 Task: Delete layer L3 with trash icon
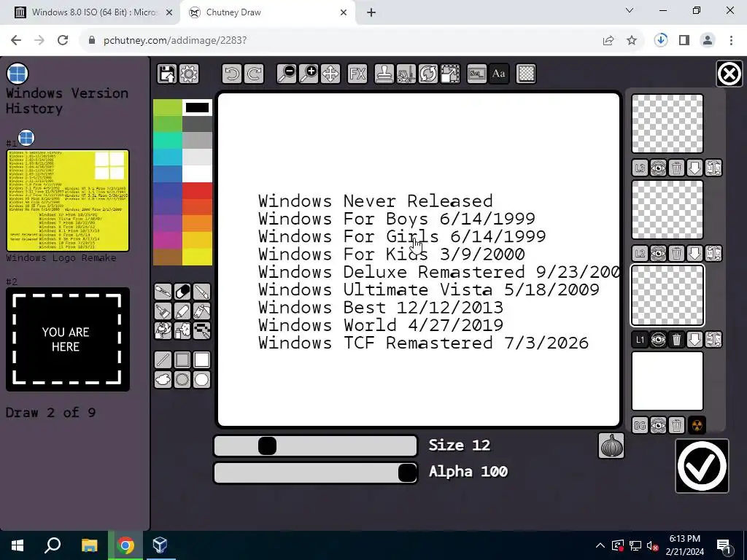(676, 168)
